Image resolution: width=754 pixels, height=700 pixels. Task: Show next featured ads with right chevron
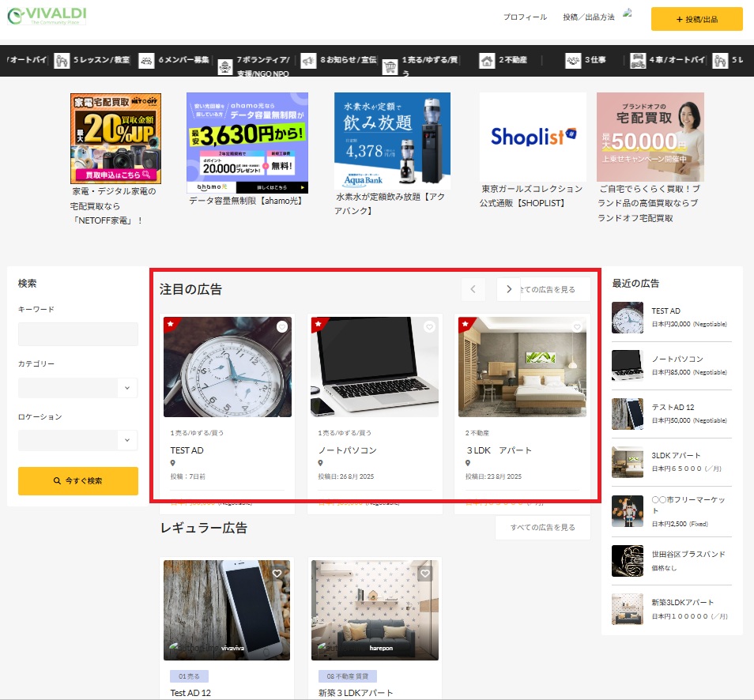(509, 289)
